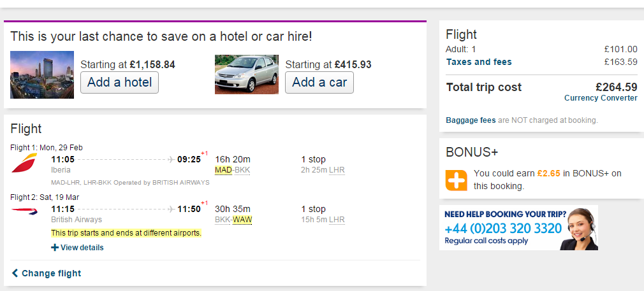Click the British Airways logo
Screen dimensions: 644x291
tap(24, 212)
